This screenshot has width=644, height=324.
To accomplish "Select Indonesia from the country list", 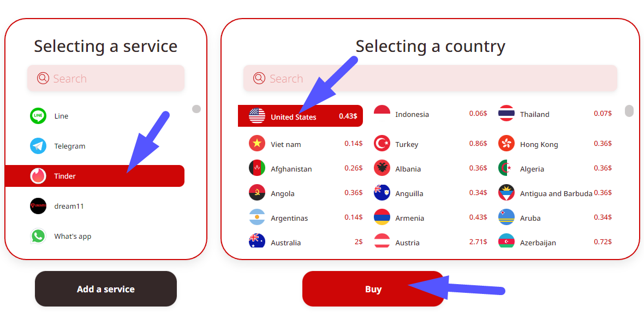I will coord(412,114).
